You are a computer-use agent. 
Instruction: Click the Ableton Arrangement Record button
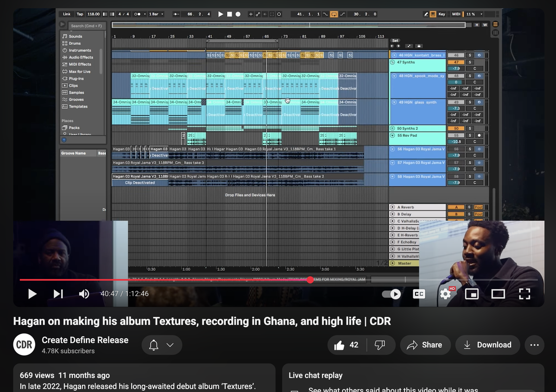coord(238,14)
